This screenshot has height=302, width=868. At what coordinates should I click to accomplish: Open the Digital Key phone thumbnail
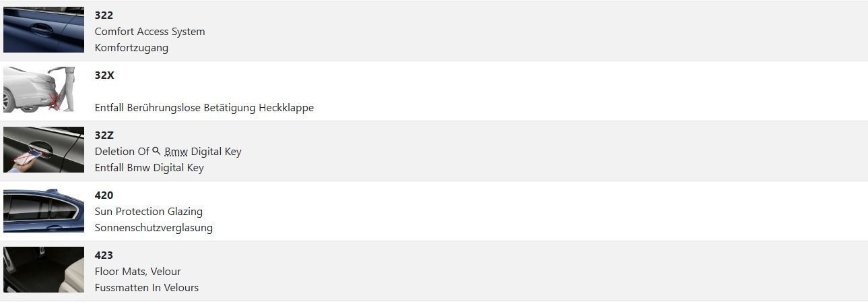pyautogui.click(x=44, y=150)
